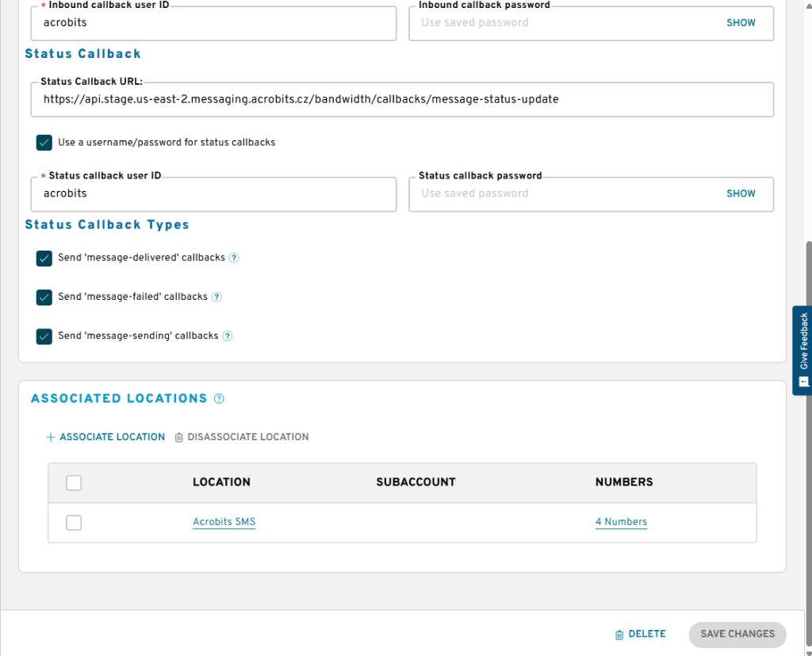
Task: Click the Status Callback heading
Action: [x=82, y=54]
